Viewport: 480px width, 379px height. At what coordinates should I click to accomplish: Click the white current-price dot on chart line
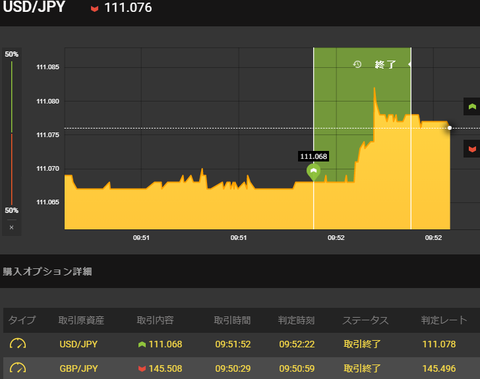tap(450, 128)
